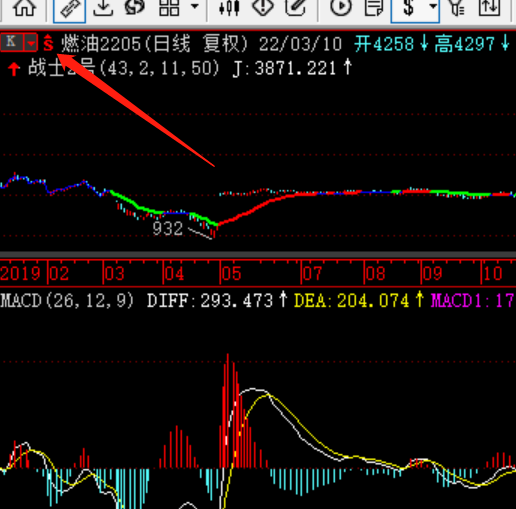
Task: Open the notes document icon
Action: [374, 7]
